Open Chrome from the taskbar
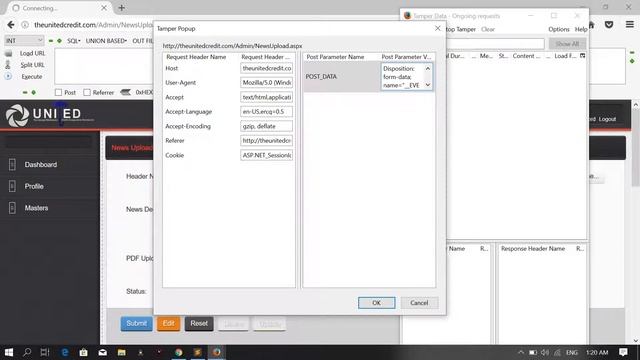640x360 pixels. pos(178,352)
